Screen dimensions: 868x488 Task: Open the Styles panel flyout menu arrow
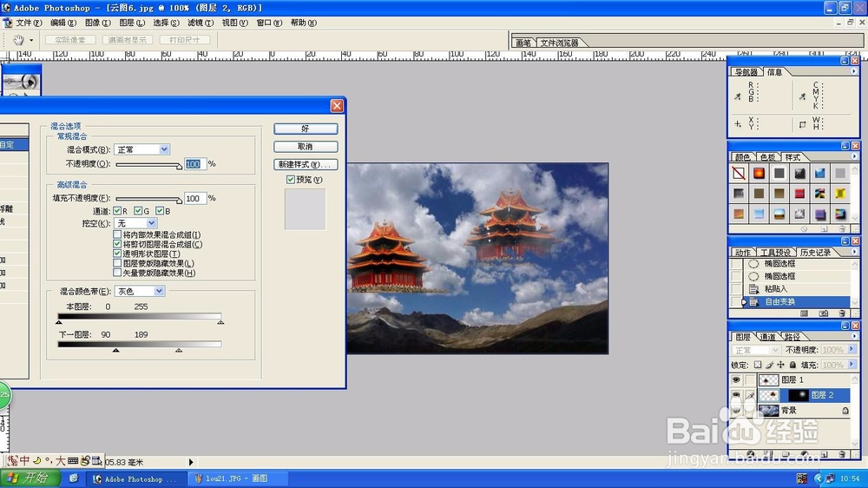853,157
